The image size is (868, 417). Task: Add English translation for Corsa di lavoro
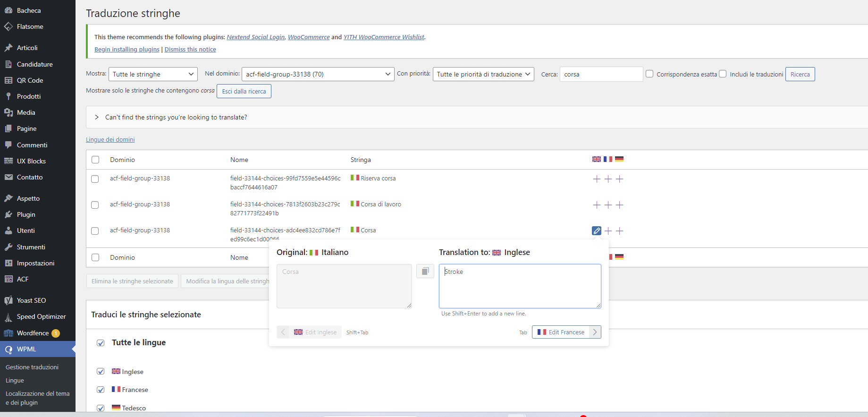pos(597,205)
